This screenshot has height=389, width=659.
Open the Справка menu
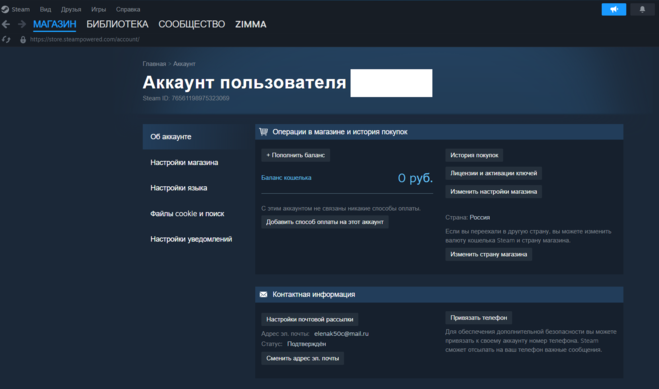tap(128, 9)
